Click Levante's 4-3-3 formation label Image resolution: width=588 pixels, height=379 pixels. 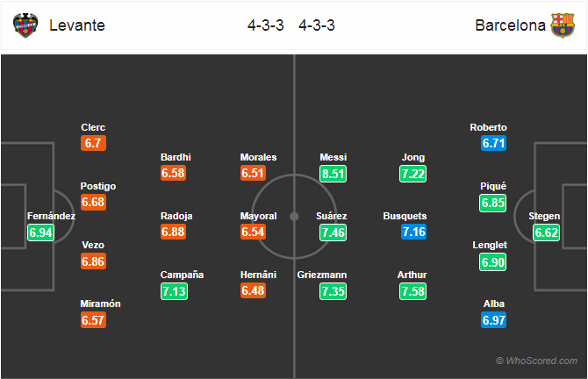click(266, 25)
